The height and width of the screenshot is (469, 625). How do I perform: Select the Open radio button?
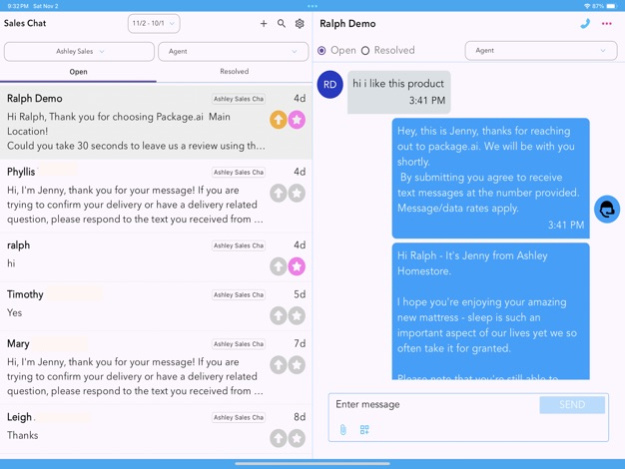pyautogui.click(x=322, y=50)
